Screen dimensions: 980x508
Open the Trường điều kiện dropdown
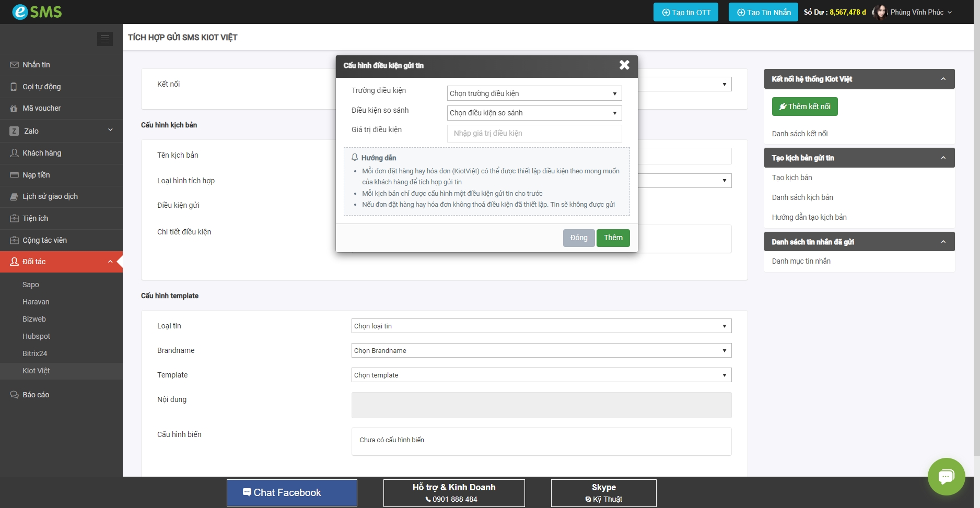[534, 93]
